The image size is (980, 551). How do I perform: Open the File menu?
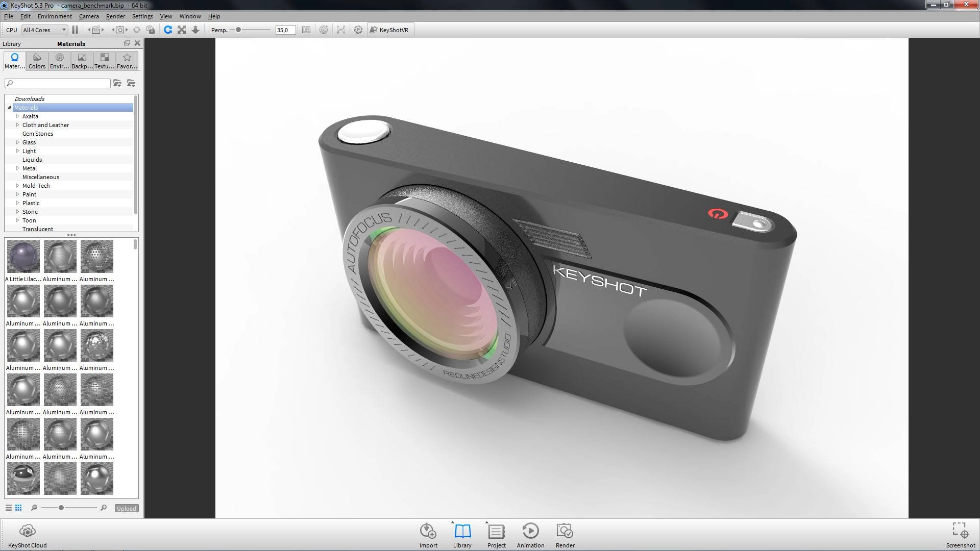(x=9, y=16)
